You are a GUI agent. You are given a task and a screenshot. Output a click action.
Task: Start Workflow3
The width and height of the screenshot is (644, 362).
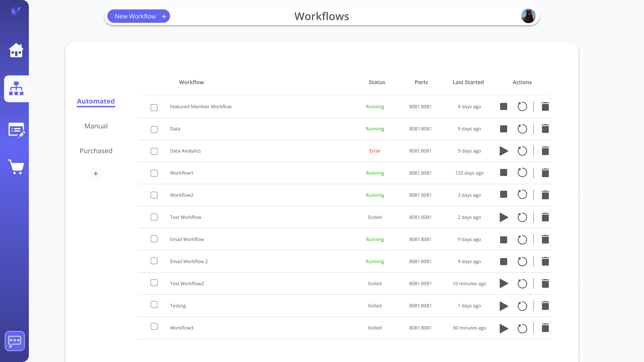[x=504, y=328]
